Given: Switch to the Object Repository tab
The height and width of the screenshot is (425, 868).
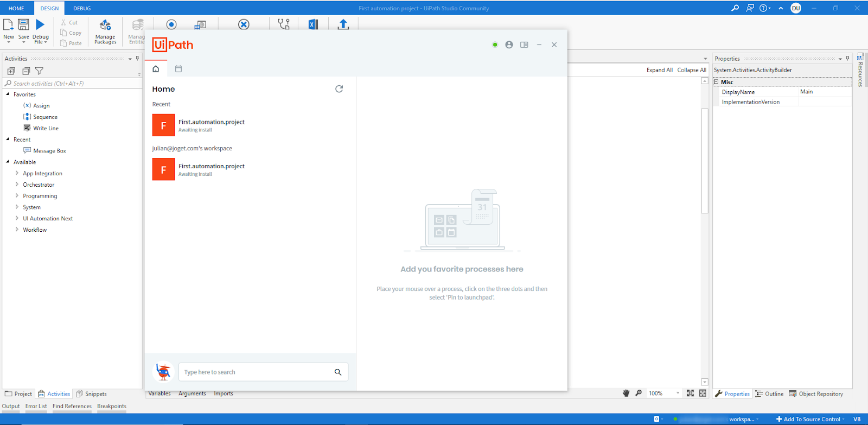Looking at the screenshot, I should coord(816,394).
